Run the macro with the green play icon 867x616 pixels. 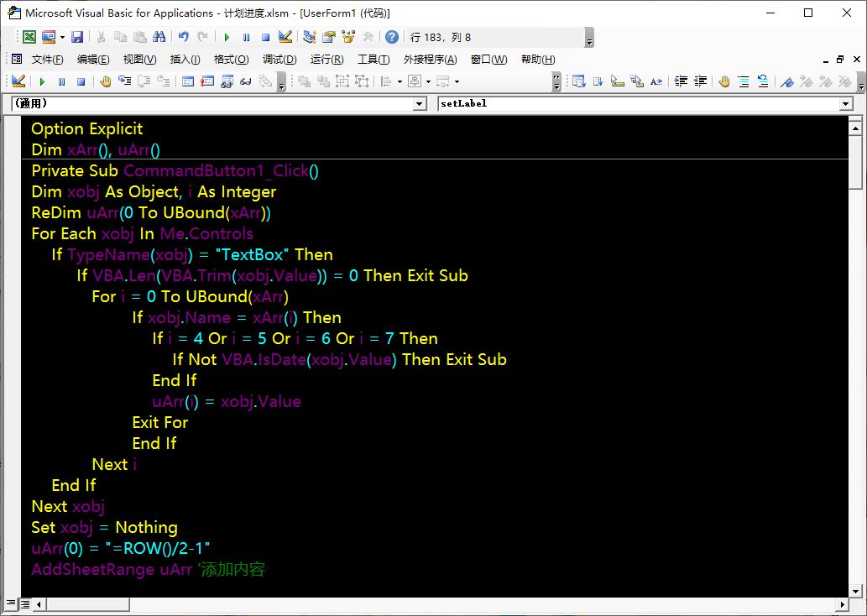(x=226, y=37)
